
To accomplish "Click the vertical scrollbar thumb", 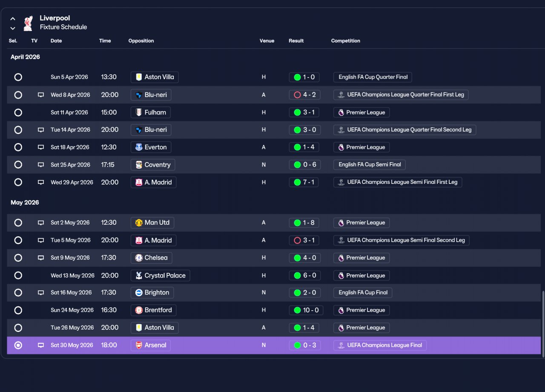I will [543, 323].
